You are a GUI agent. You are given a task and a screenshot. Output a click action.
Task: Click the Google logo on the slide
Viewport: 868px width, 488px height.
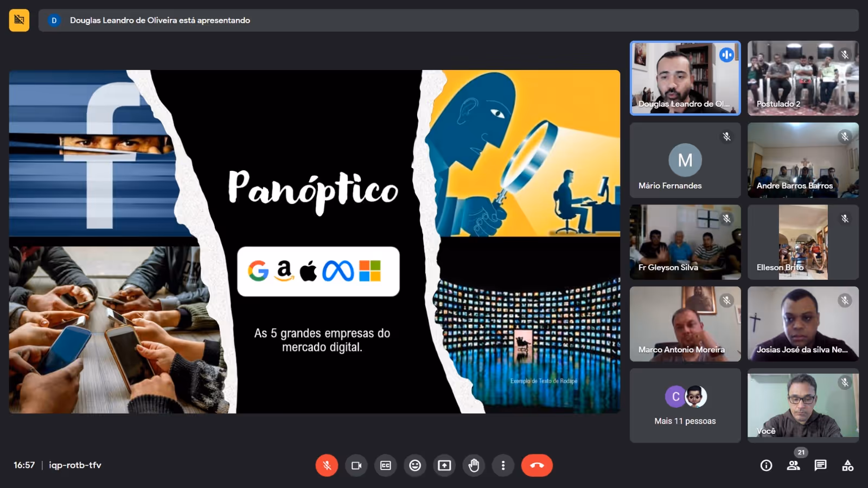[258, 271]
